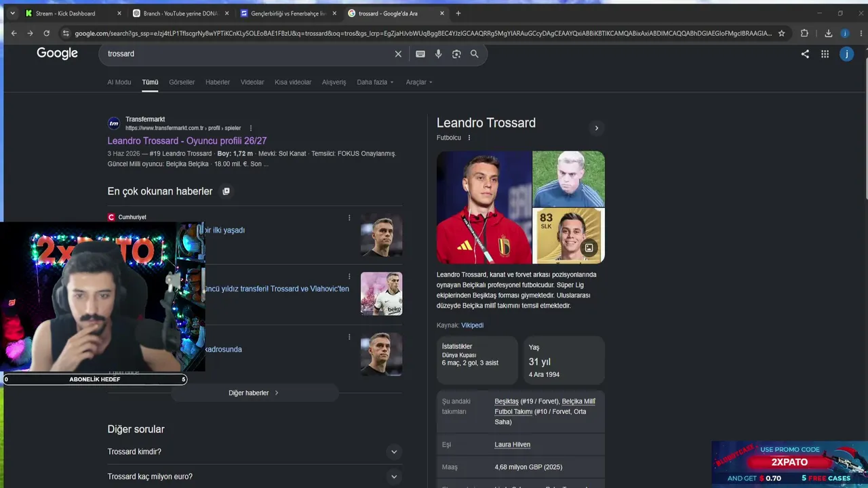Screen dimensions: 868x488
Task: Open the on-screen keyboard input tool
Action: [420, 54]
